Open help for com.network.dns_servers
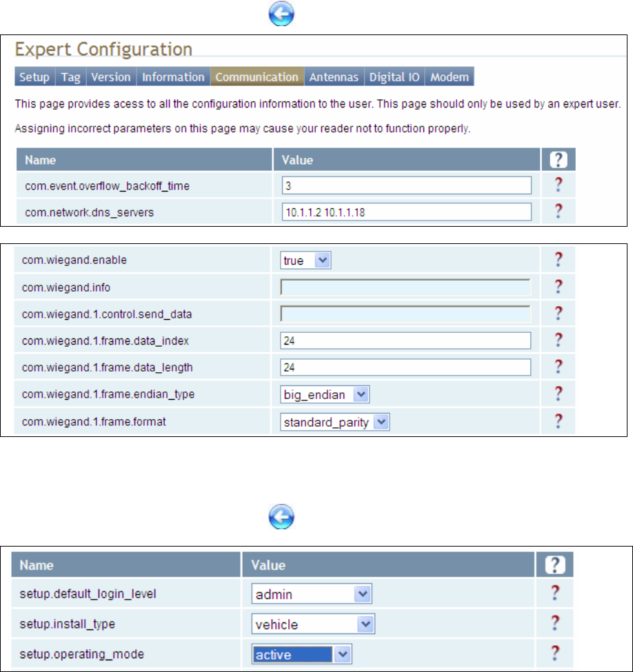Screen dimensions: 633x672 [x=558, y=211]
